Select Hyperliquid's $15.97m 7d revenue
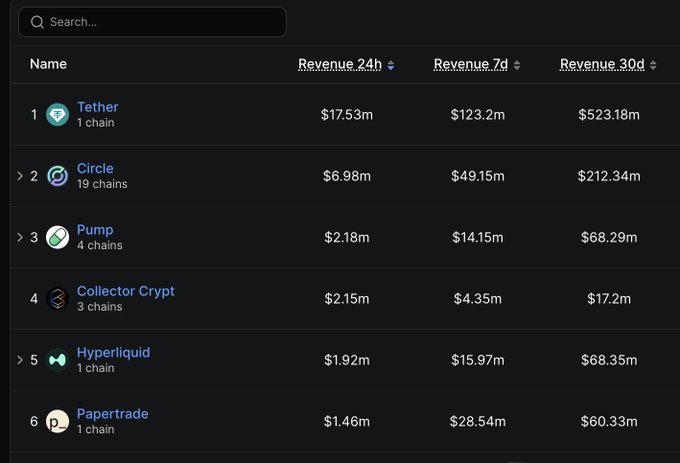Viewport: 680px width, 463px height. (477, 360)
